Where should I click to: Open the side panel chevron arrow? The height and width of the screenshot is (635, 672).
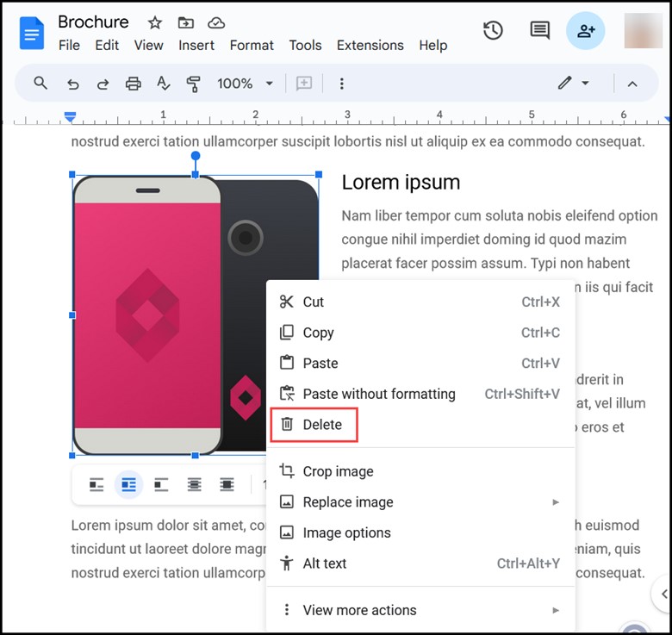click(663, 595)
